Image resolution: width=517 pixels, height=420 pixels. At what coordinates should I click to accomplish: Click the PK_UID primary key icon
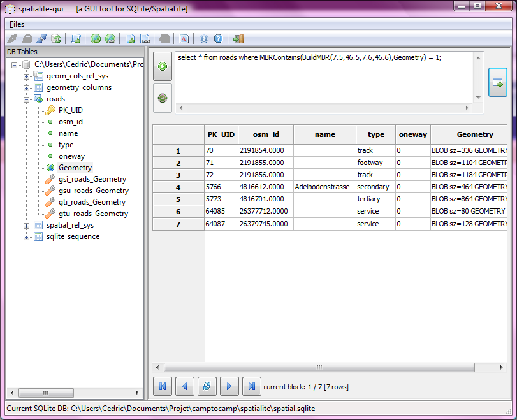[50, 110]
